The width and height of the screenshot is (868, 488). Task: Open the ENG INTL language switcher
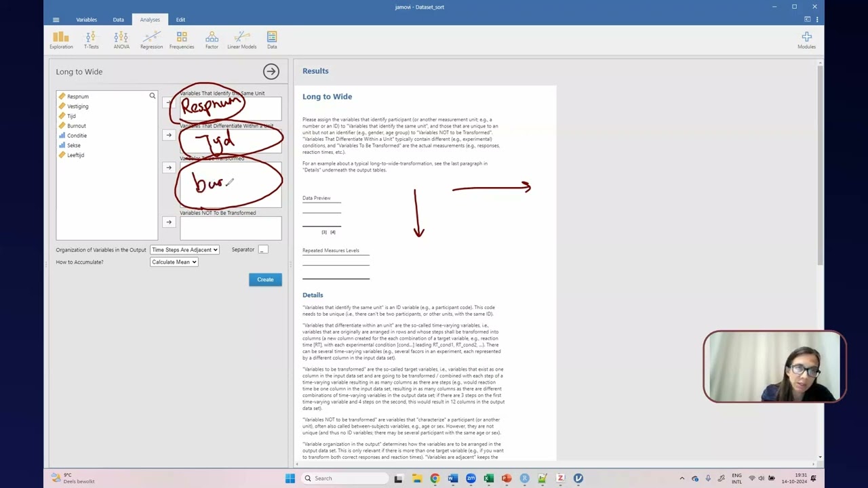pyautogui.click(x=736, y=479)
